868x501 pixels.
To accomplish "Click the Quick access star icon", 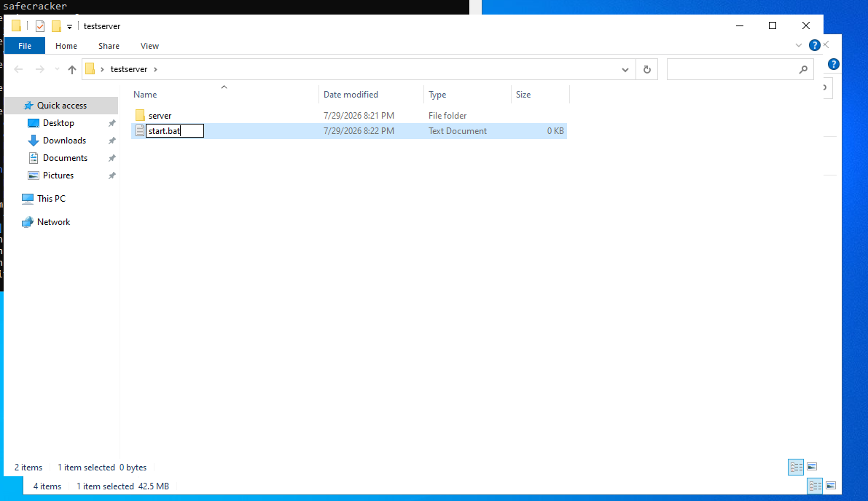I will tap(28, 105).
